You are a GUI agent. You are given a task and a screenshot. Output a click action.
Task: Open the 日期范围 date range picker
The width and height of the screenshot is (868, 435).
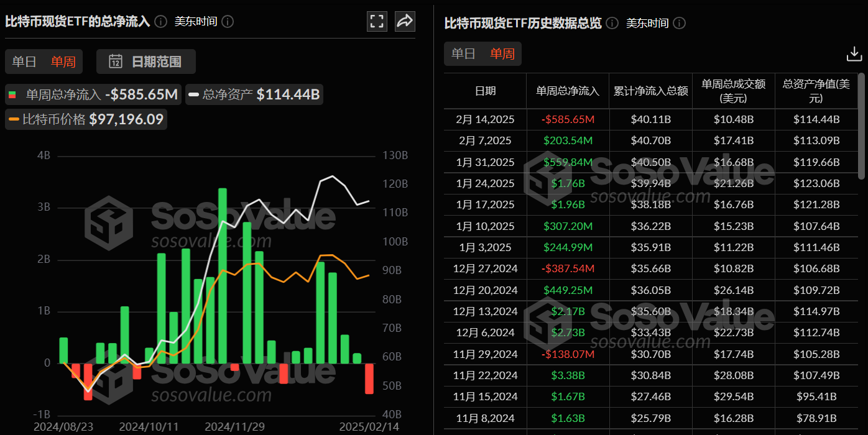tap(146, 62)
